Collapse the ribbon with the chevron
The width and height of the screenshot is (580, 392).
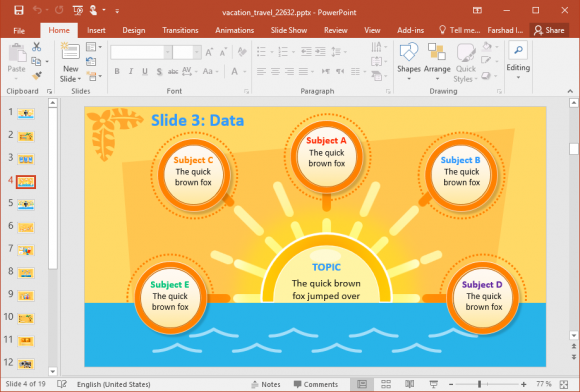pos(570,91)
